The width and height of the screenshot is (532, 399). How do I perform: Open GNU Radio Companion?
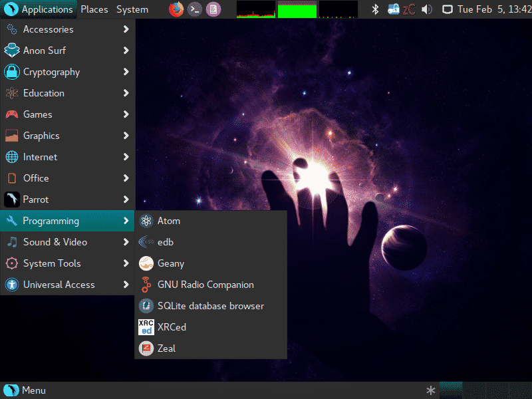coord(205,285)
